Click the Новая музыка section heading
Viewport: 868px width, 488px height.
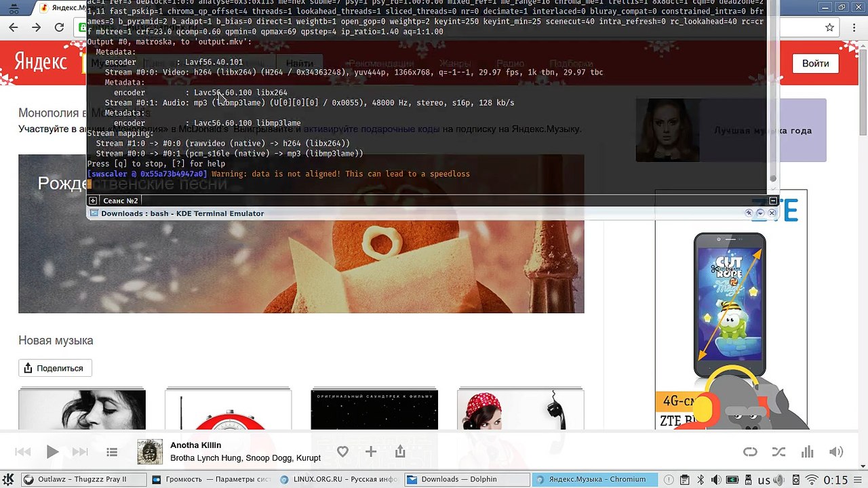56,340
